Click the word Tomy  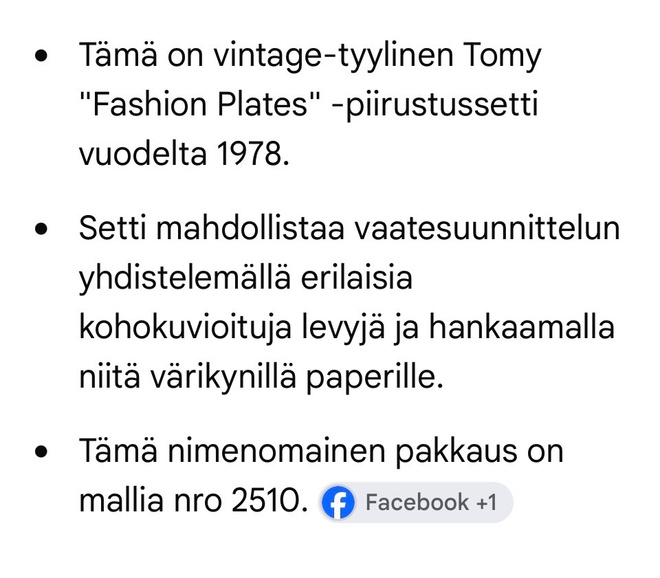point(502,57)
